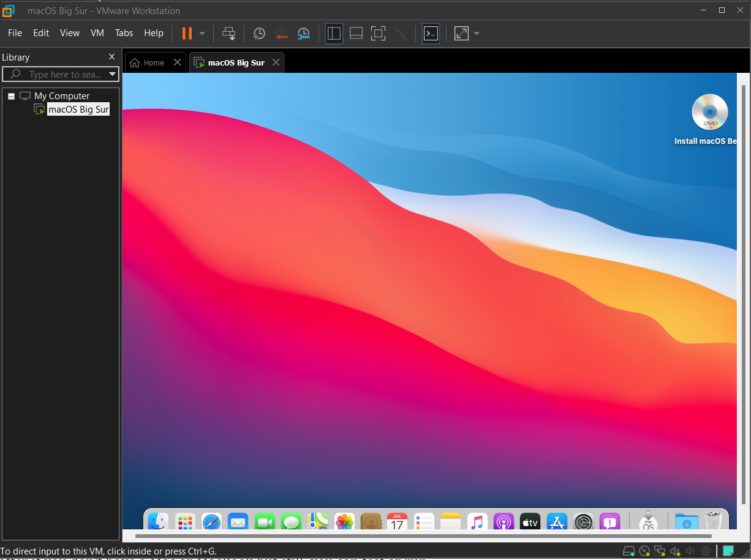Open the Downloads folder in dock
The image size is (751, 560).
coord(687,521)
